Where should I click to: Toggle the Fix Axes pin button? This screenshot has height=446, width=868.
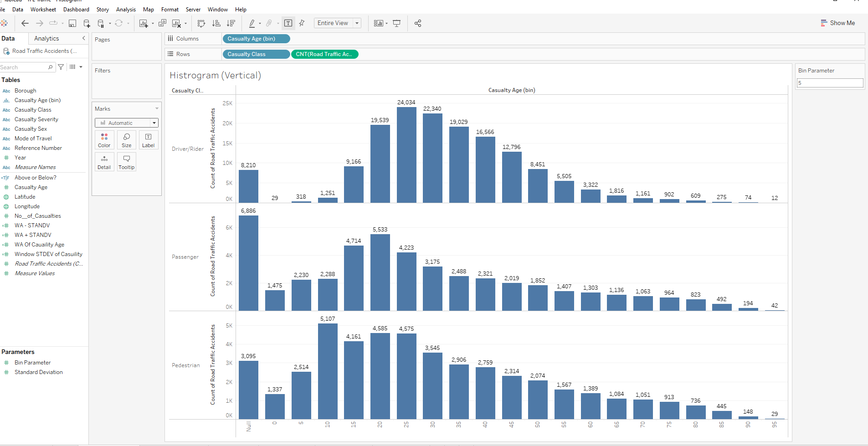coord(302,23)
